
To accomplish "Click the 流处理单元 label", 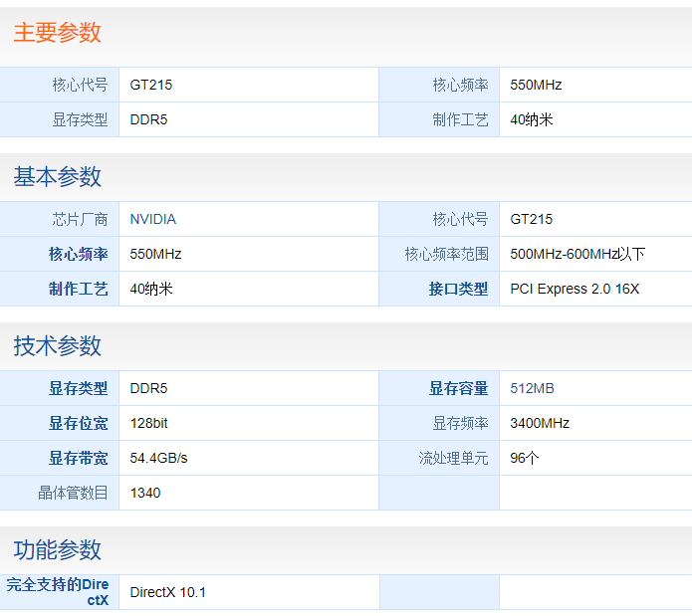I will coord(453,458).
